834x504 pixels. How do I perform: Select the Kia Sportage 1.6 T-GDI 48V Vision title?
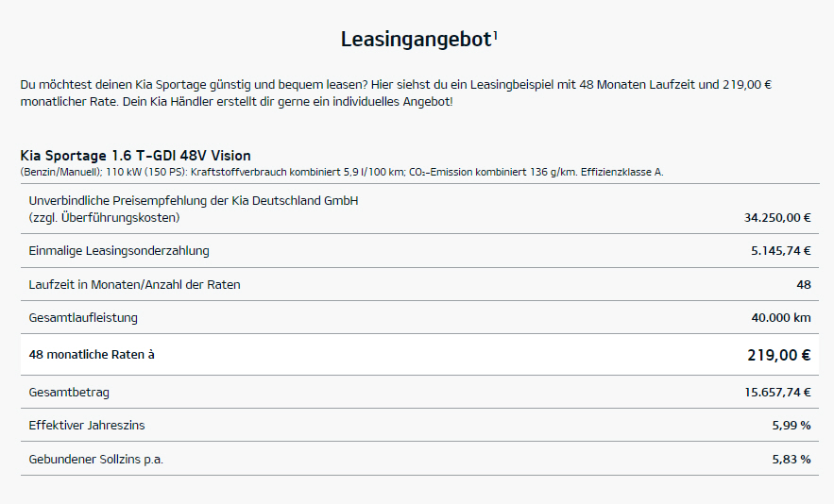pos(135,155)
